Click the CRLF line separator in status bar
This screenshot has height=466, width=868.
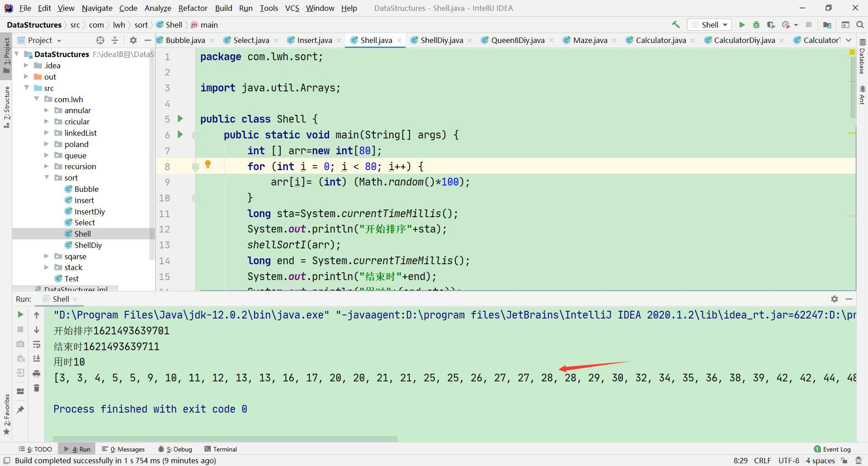click(762, 461)
